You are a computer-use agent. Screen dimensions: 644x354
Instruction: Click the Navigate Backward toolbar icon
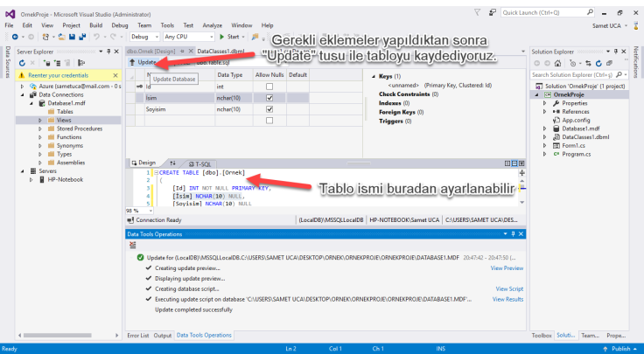15,37
